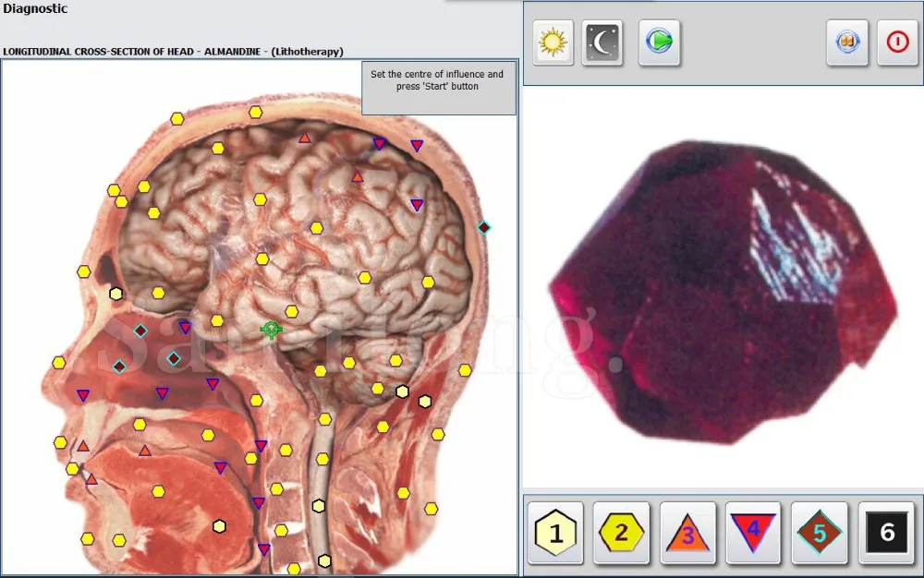Click the crescent moon night icon
The height and width of the screenshot is (578, 924).
(602, 42)
